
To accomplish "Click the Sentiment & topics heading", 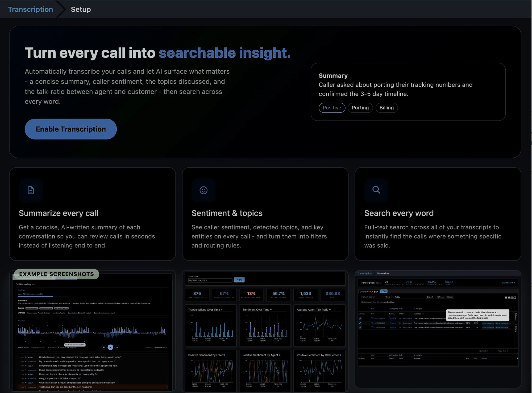I will [x=227, y=213].
